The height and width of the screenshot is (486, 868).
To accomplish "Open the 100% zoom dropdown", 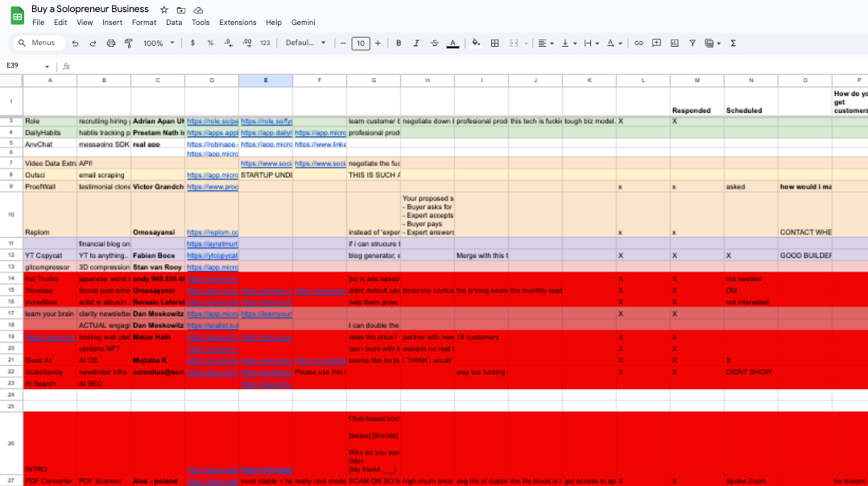I will 159,44.
